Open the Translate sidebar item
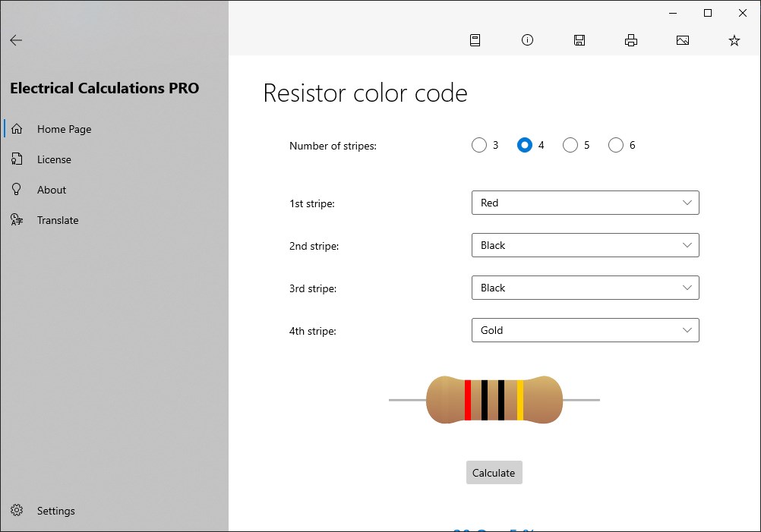The height and width of the screenshot is (532, 761). click(x=58, y=220)
